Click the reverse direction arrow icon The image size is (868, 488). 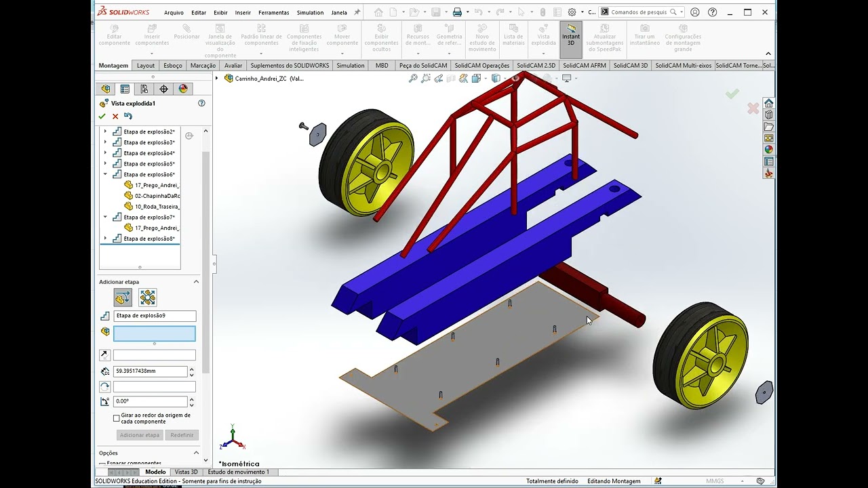[x=104, y=354]
